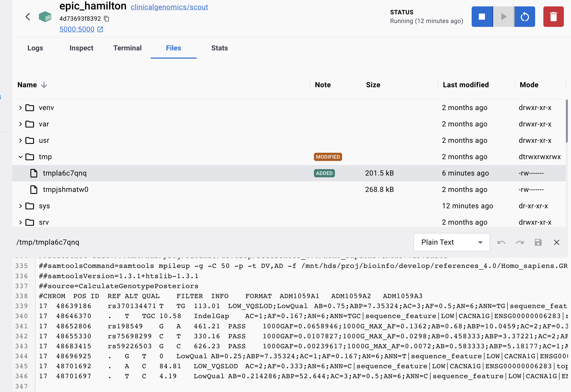Open the Terminal tab
571x392 pixels.
[127, 48]
